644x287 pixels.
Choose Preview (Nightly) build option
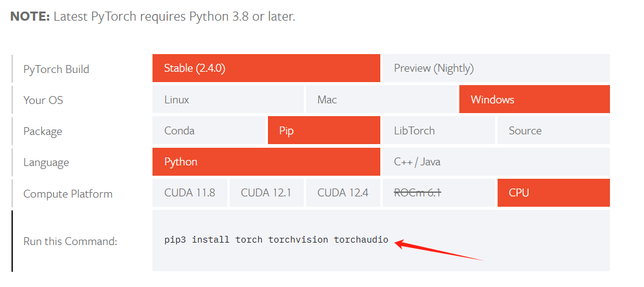pos(495,68)
